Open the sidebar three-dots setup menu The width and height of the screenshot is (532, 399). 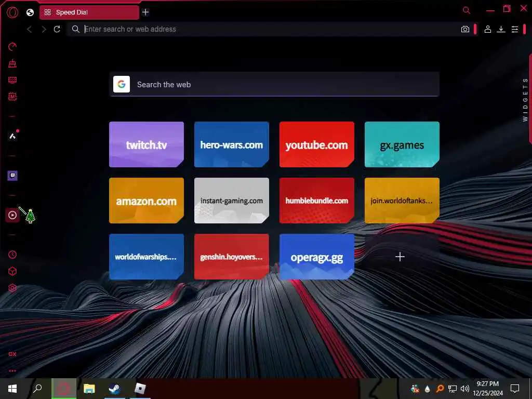click(12, 371)
